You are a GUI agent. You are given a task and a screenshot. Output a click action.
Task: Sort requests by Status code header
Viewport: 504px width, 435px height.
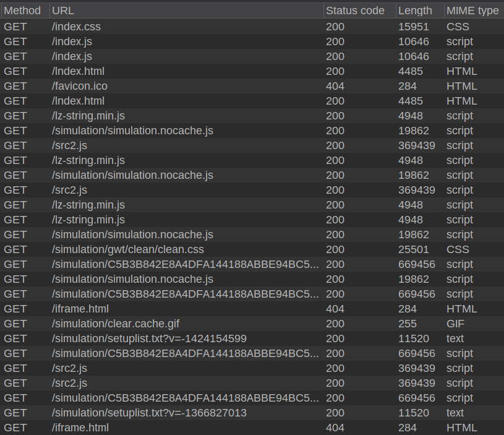[x=355, y=11]
